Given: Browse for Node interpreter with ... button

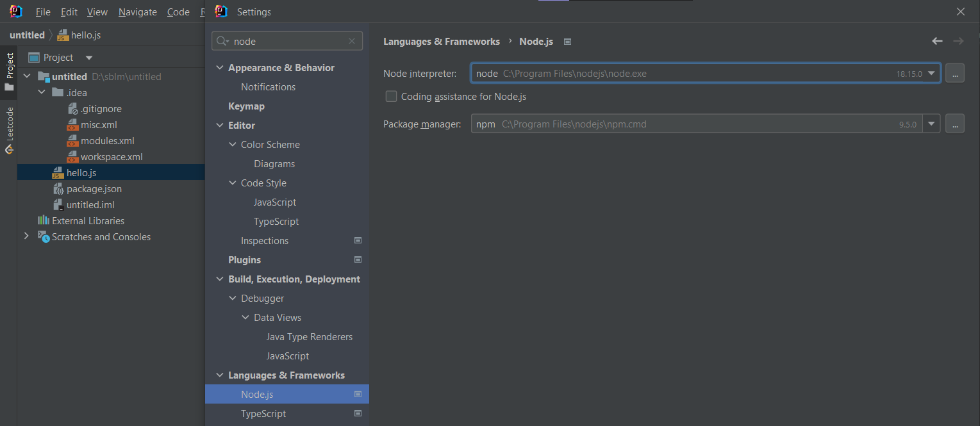Looking at the screenshot, I should click(954, 73).
